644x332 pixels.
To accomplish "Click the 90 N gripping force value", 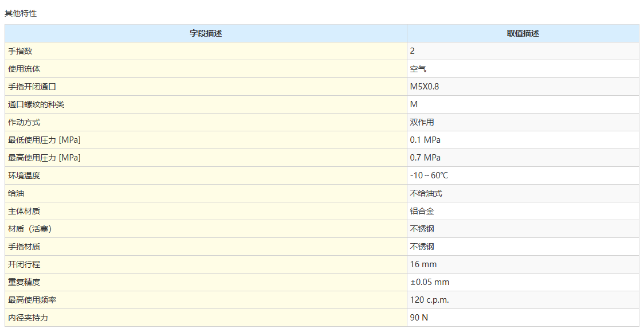I will coord(419,318).
